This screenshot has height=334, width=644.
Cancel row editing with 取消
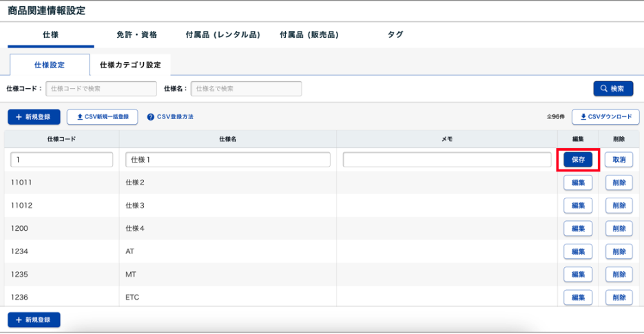619,160
